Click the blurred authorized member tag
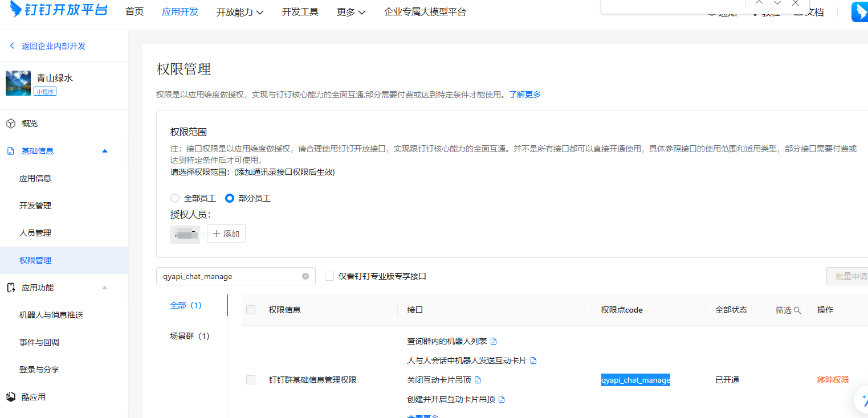 point(185,234)
